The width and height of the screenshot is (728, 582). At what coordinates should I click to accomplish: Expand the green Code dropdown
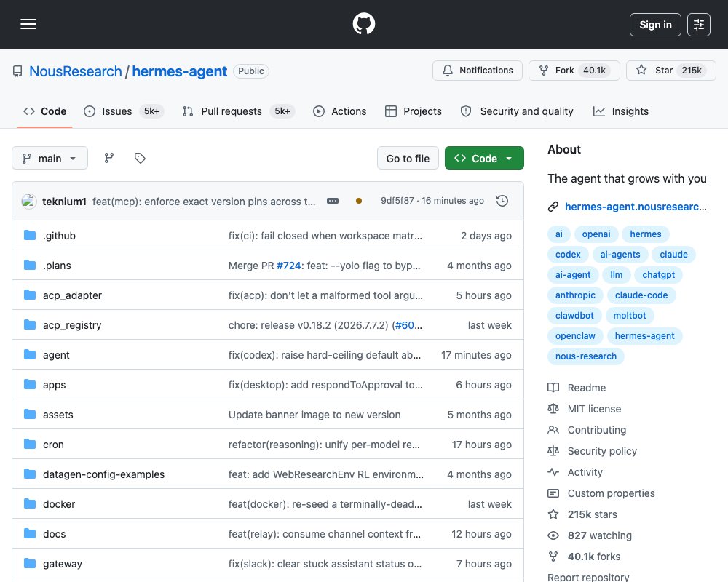(484, 159)
